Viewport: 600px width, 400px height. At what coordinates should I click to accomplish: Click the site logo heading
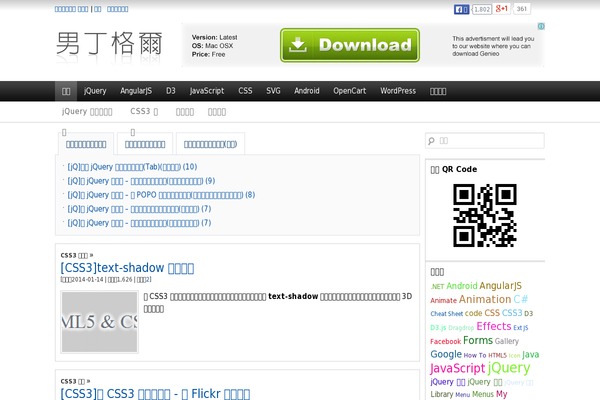click(x=109, y=44)
